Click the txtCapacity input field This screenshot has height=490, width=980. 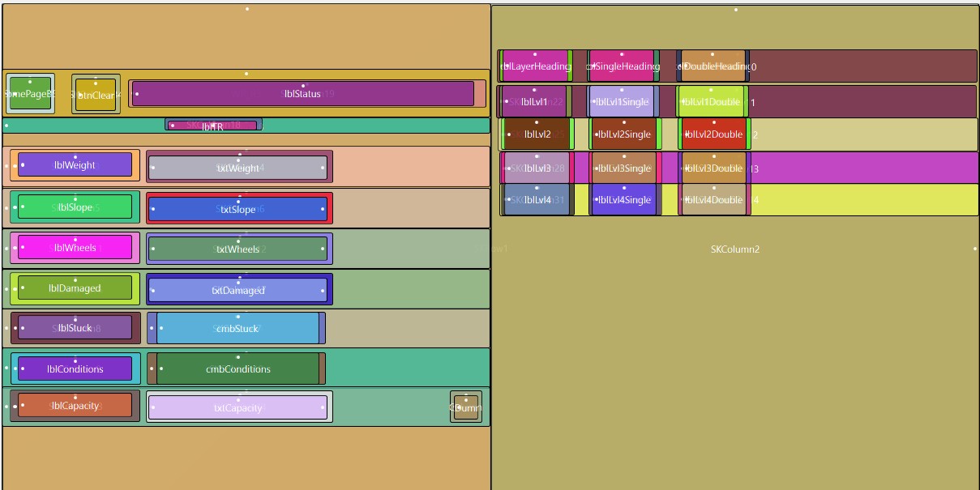tap(238, 408)
